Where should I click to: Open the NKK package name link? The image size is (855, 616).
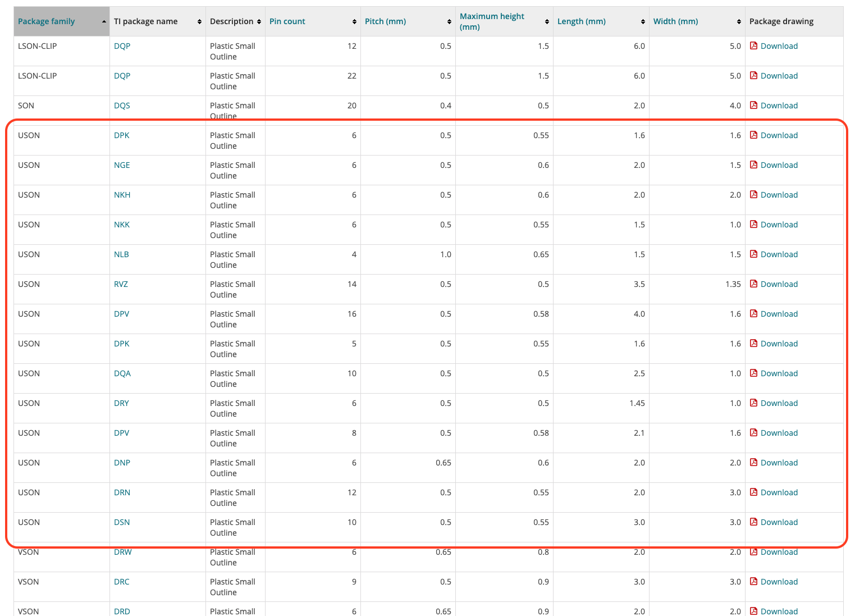pos(121,225)
